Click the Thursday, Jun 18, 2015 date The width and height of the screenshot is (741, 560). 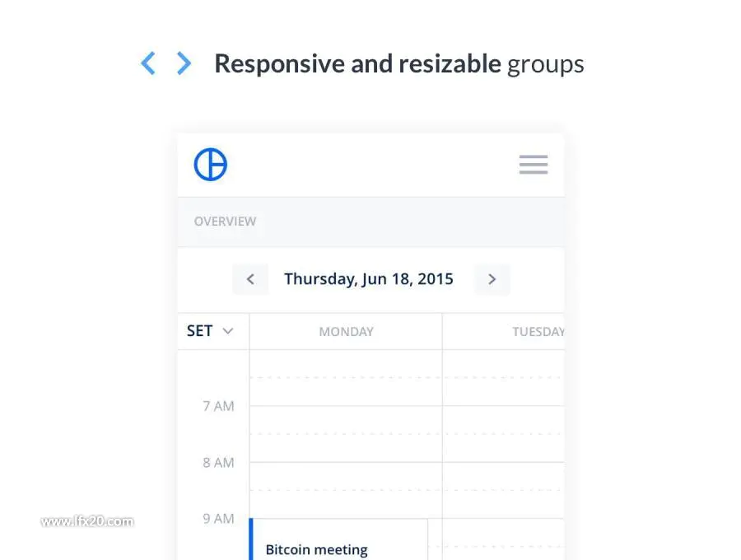369,279
